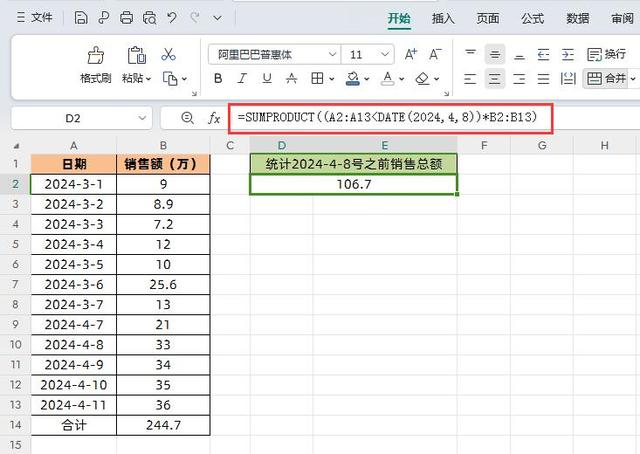Viewport: 640px width, 454px height.
Task: Click the Name Box showing D2
Action: (x=73, y=118)
